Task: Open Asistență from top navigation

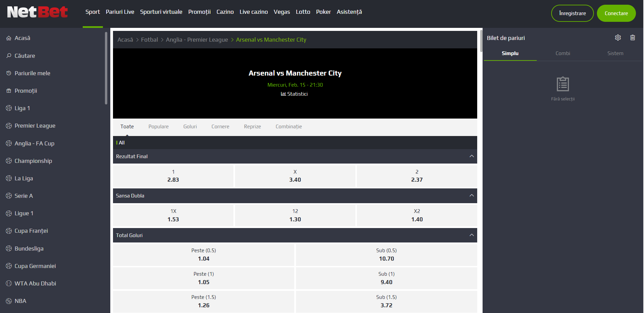Action: [x=349, y=12]
